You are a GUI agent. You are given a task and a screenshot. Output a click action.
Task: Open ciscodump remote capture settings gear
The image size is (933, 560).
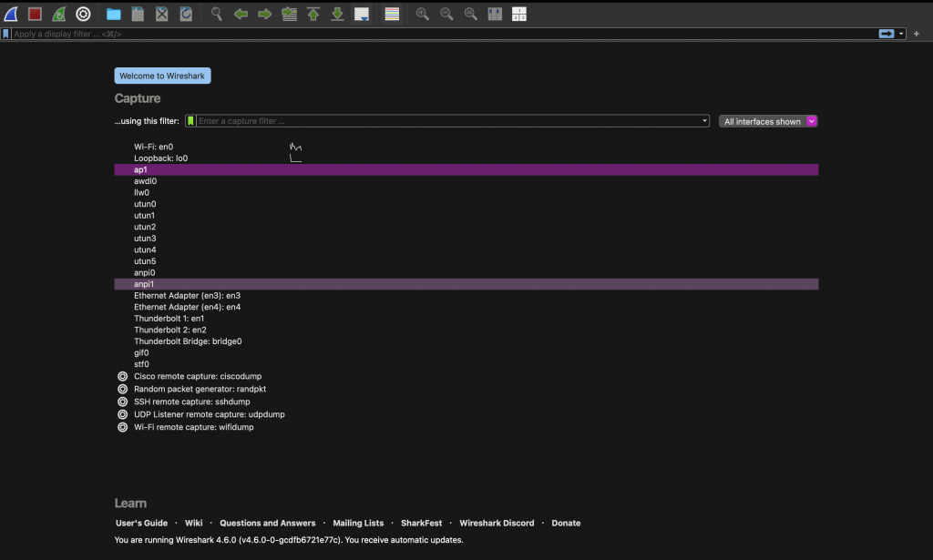123,376
